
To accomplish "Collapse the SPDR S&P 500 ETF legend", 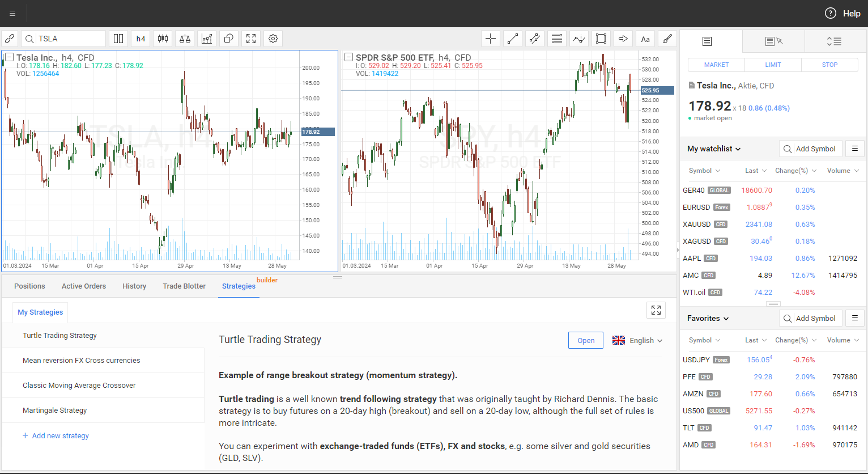I will coord(348,57).
